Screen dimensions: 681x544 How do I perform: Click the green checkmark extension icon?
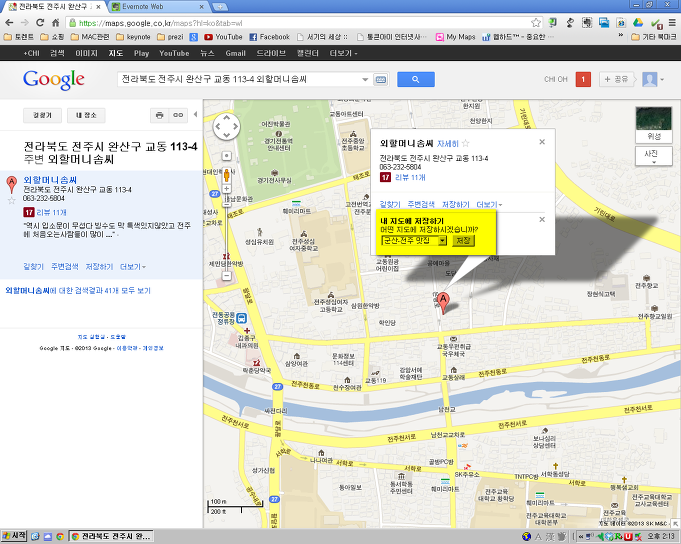(x=656, y=23)
